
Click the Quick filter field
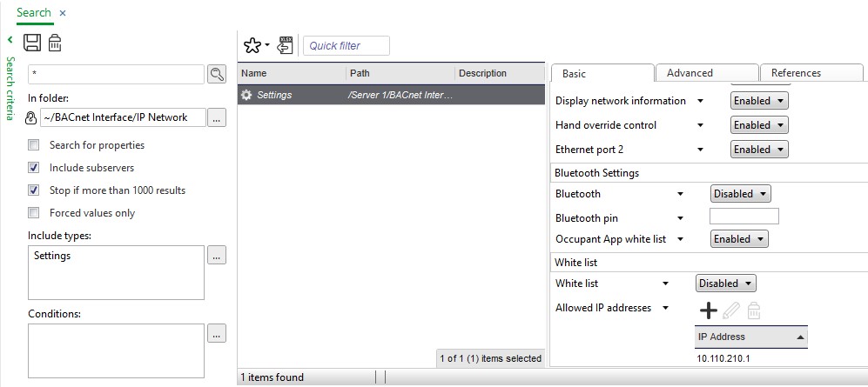pos(347,46)
